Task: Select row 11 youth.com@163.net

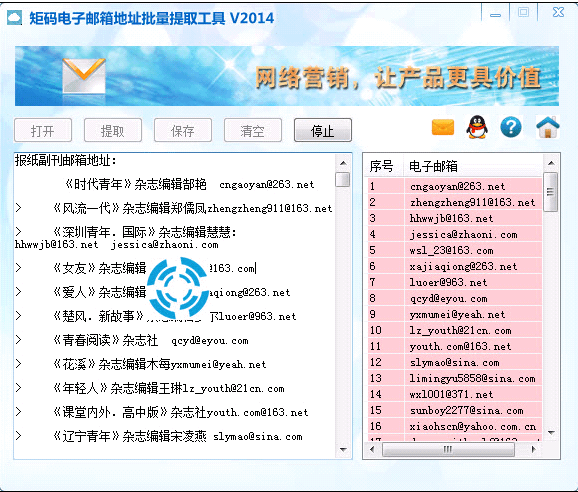Action: pyautogui.click(x=455, y=346)
